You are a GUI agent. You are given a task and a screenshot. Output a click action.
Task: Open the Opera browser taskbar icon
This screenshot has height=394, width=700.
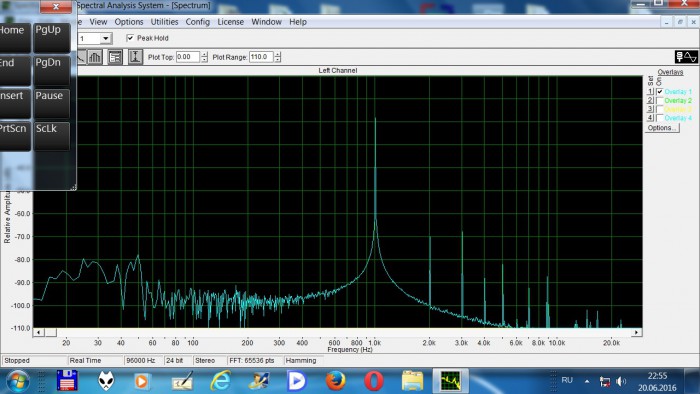coord(374,382)
